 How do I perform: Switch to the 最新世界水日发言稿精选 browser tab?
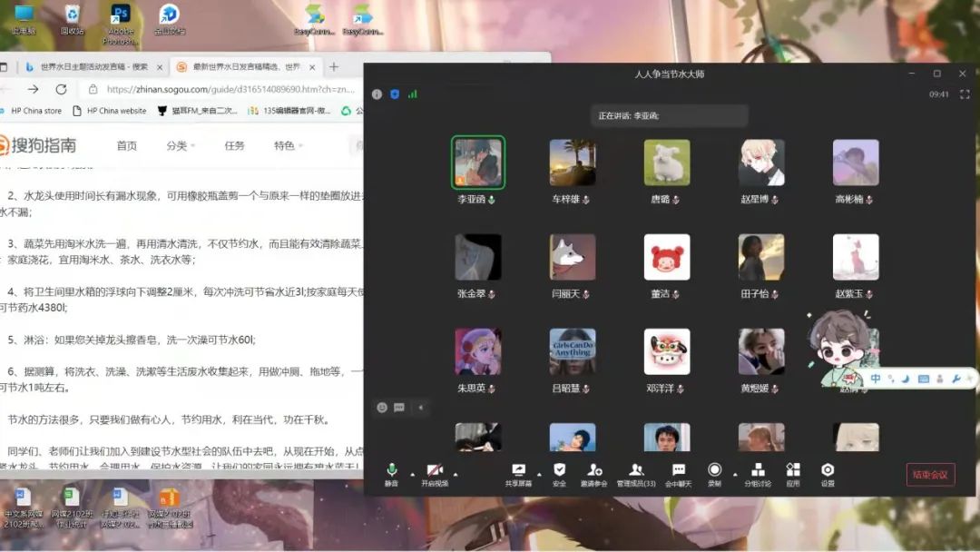[x=245, y=67]
